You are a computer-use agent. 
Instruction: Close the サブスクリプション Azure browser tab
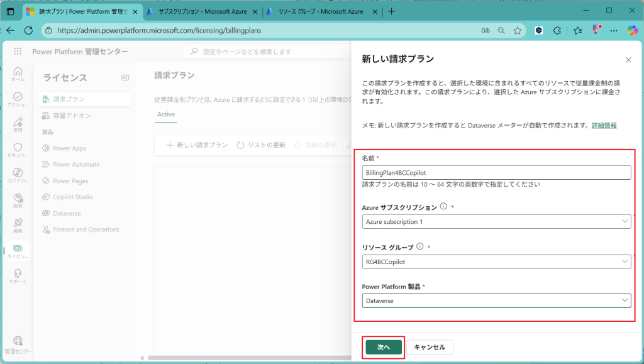coord(255,12)
